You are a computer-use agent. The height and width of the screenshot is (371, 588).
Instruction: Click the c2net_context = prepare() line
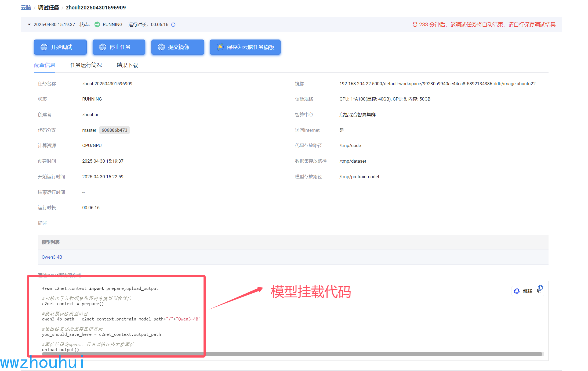pyautogui.click(x=73, y=304)
